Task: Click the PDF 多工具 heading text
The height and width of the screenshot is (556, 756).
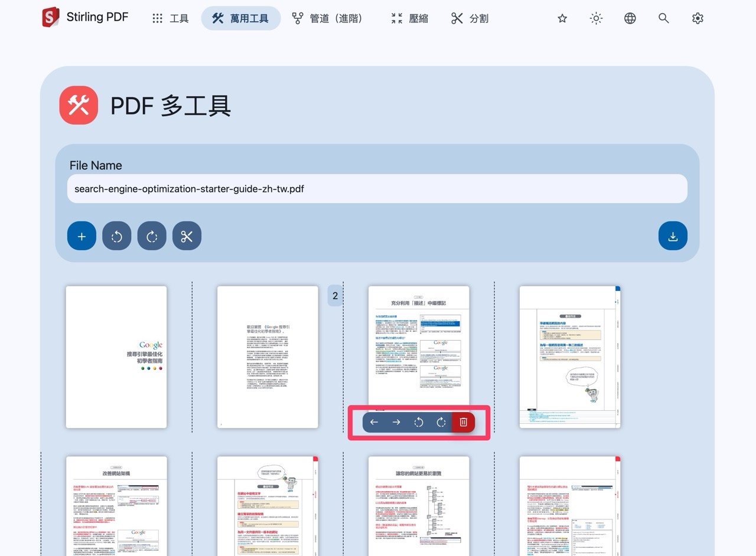Action: coord(170,106)
